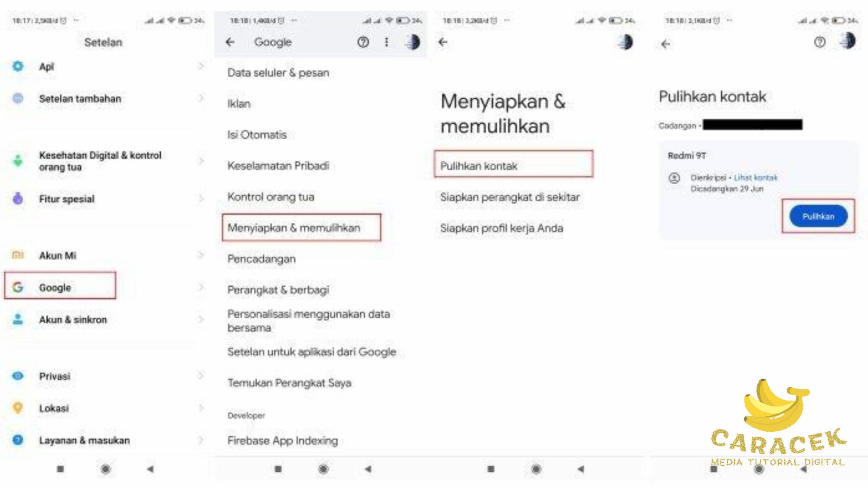Tap the Privasi eye icon

(x=18, y=375)
